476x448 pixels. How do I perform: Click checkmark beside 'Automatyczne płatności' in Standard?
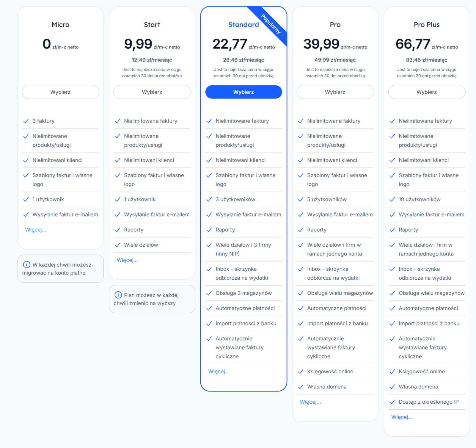(209, 308)
